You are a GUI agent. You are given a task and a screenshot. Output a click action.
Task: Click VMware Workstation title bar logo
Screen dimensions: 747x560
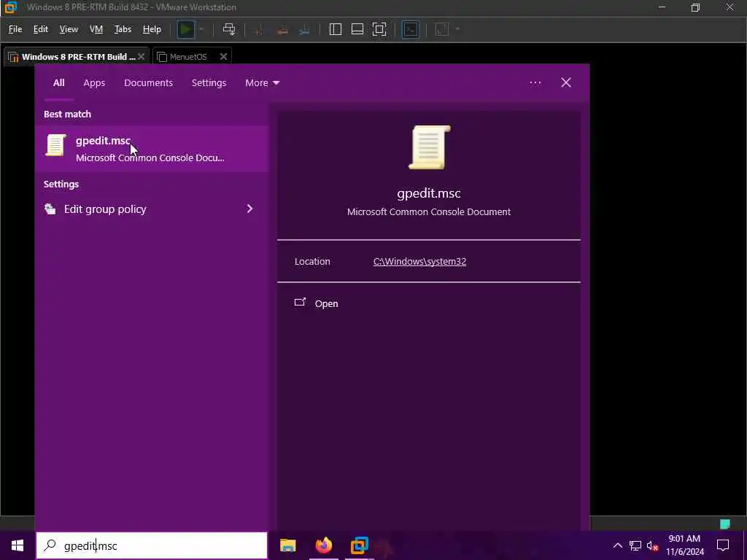point(10,7)
